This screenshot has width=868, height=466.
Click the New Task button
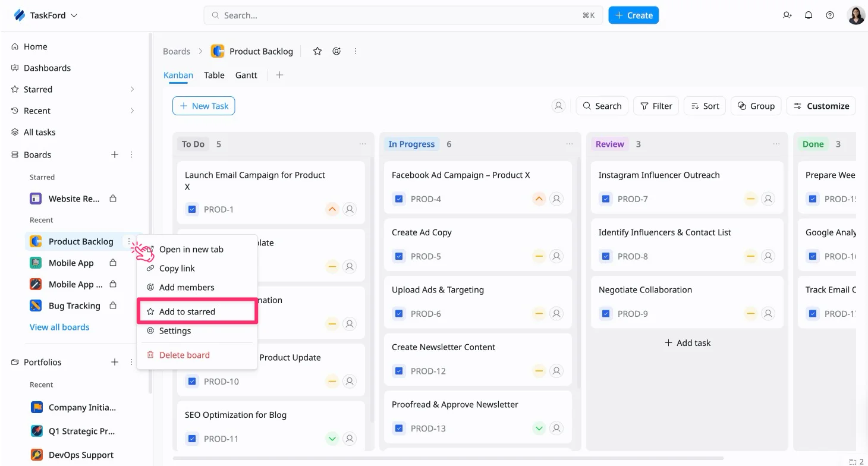[204, 106]
